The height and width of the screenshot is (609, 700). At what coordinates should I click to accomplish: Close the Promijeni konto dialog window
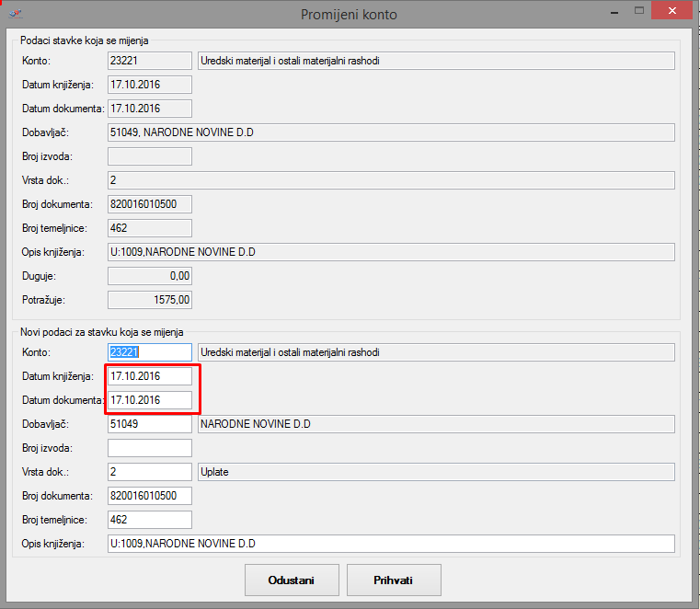(x=675, y=11)
